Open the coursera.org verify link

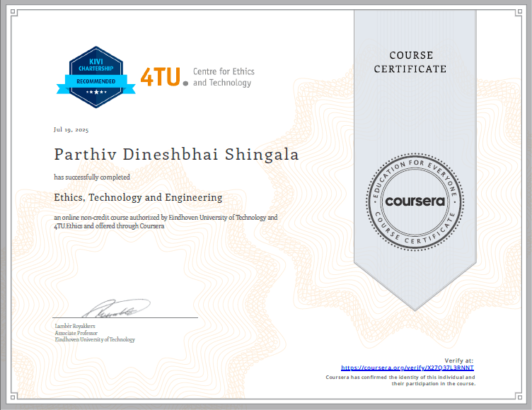pos(407,368)
